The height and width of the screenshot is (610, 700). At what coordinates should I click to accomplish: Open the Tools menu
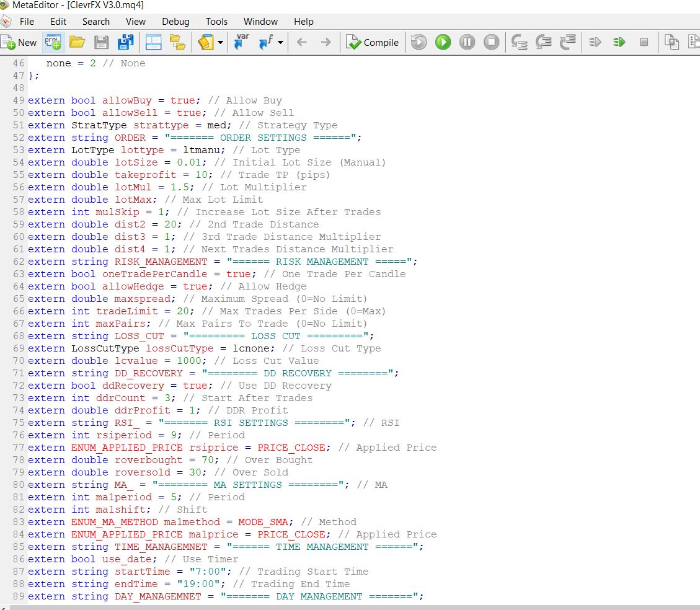point(216,21)
